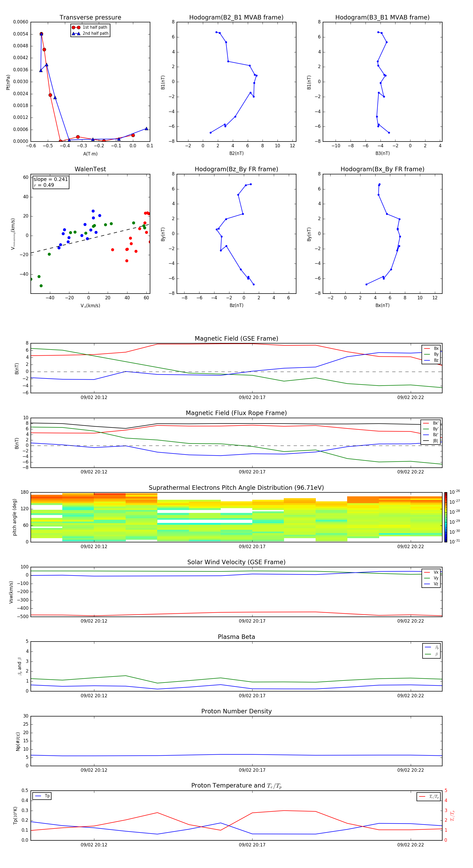Click '09/02 20:22' tick under proton temperature

pyautogui.click(x=410, y=845)
